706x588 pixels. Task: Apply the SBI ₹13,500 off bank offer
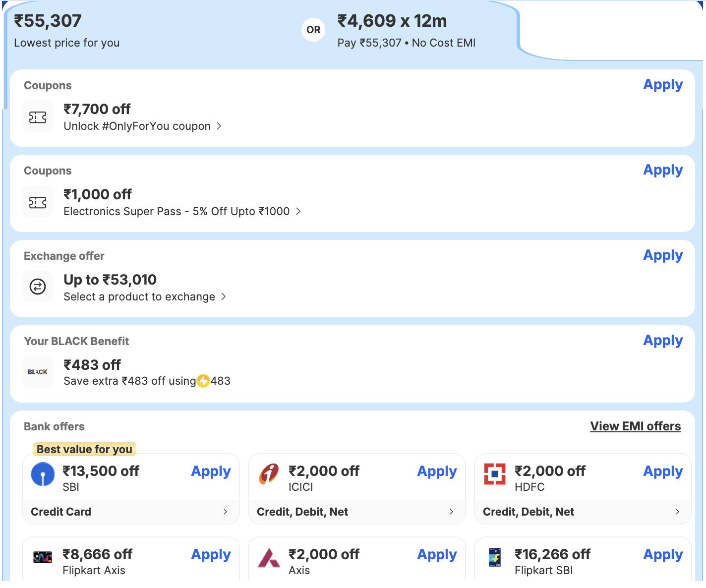pyautogui.click(x=211, y=471)
